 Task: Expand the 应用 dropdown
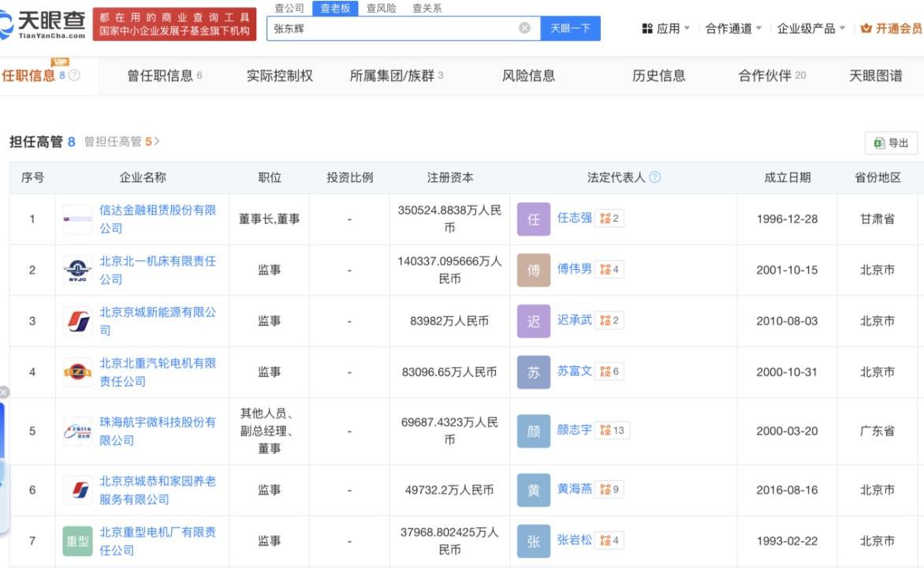click(687, 28)
